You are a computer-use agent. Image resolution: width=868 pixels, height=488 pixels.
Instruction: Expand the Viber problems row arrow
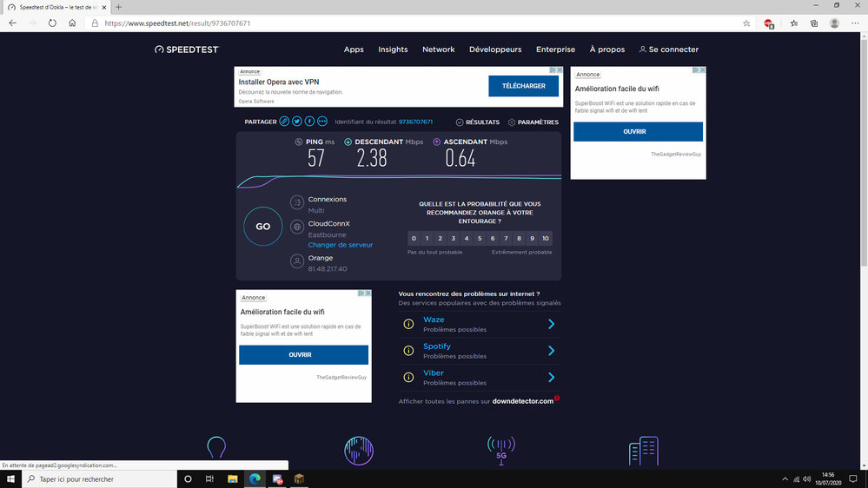point(552,378)
